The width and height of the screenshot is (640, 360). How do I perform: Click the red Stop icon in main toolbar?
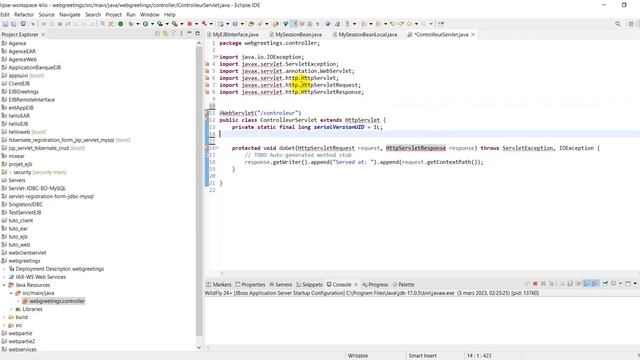pos(189,24)
